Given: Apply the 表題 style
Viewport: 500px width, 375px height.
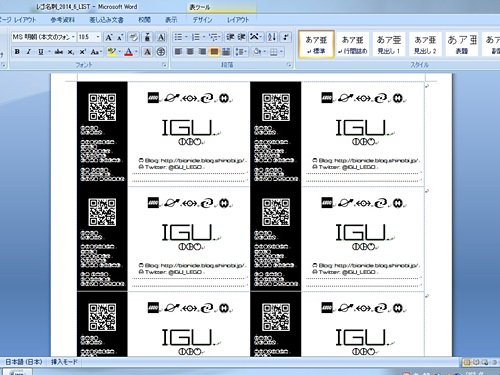Looking at the screenshot, I should pyautogui.click(x=462, y=44).
